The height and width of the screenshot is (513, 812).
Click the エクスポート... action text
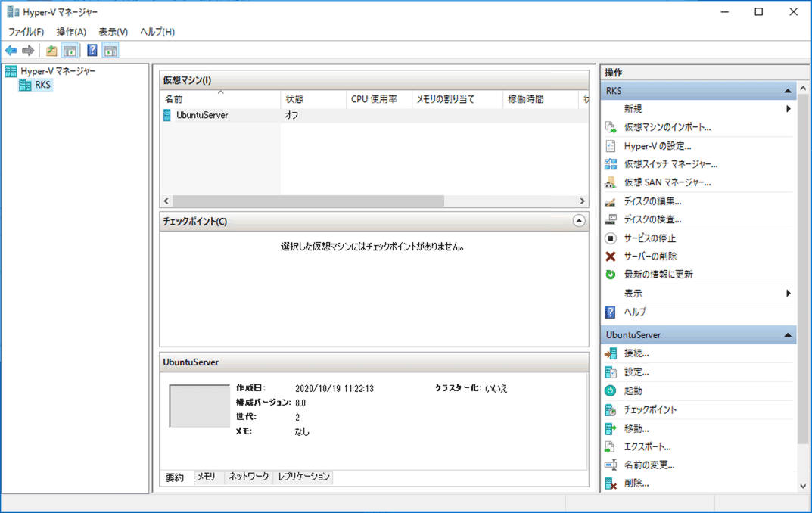pyautogui.click(x=647, y=446)
